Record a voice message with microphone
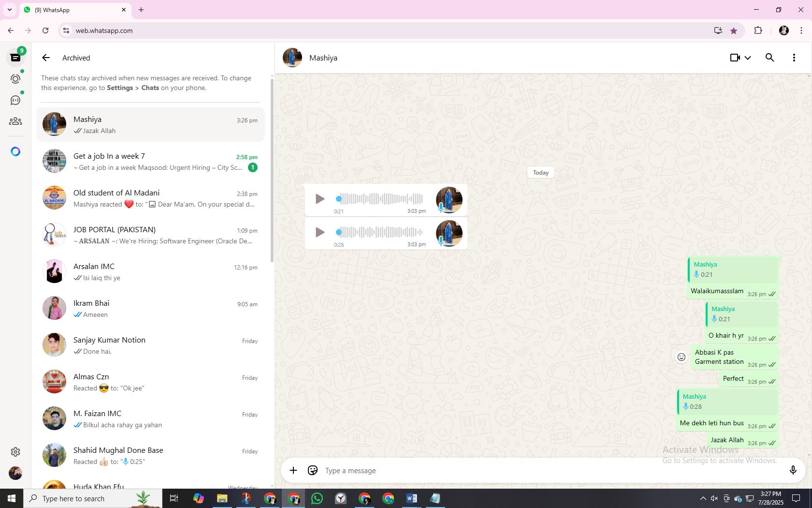812x508 pixels. 793,470
